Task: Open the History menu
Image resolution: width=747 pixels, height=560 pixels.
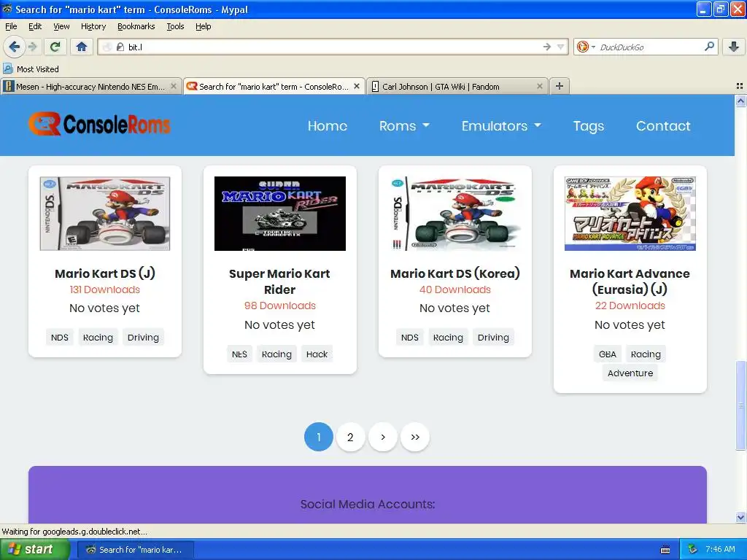Action: pyautogui.click(x=93, y=26)
